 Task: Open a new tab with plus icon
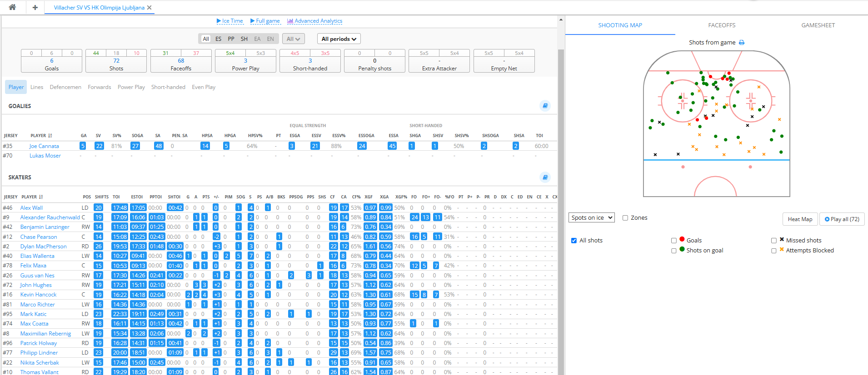35,7
